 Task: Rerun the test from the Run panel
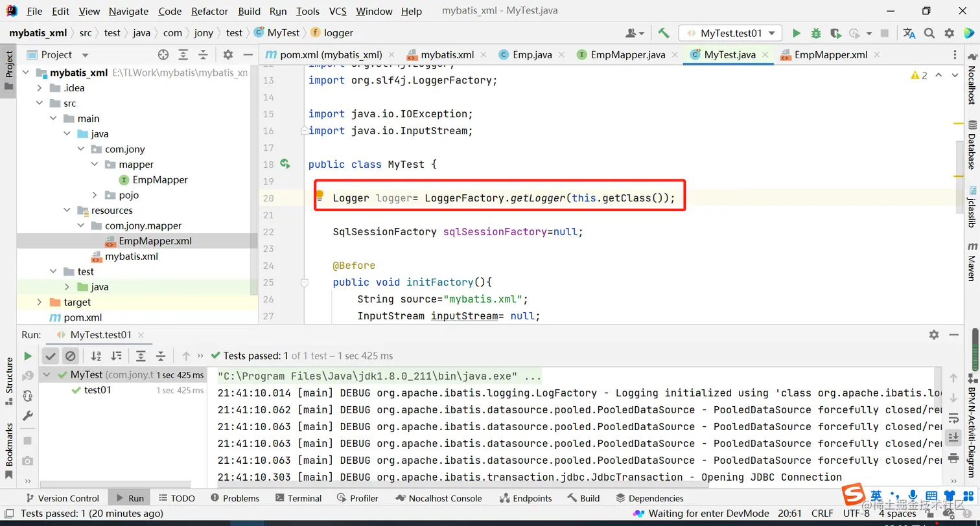(x=28, y=356)
